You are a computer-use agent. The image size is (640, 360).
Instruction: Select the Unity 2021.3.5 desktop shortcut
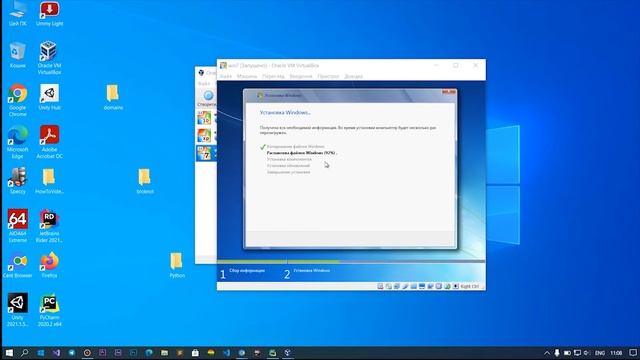point(18,309)
